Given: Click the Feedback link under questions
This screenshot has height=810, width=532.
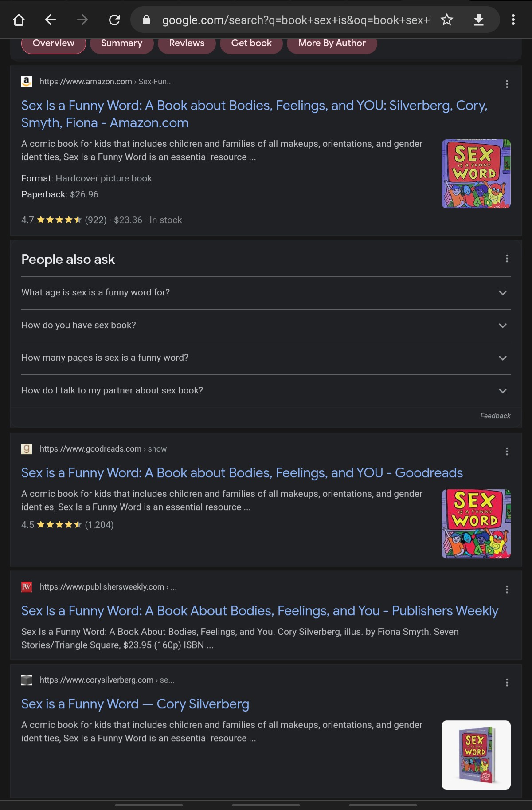Looking at the screenshot, I should [x=495, y=416].
